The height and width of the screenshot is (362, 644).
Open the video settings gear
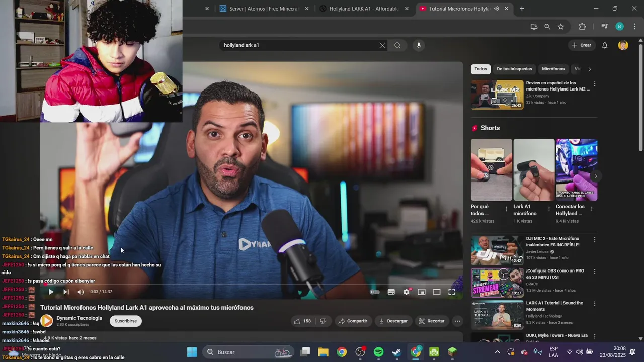407,292
